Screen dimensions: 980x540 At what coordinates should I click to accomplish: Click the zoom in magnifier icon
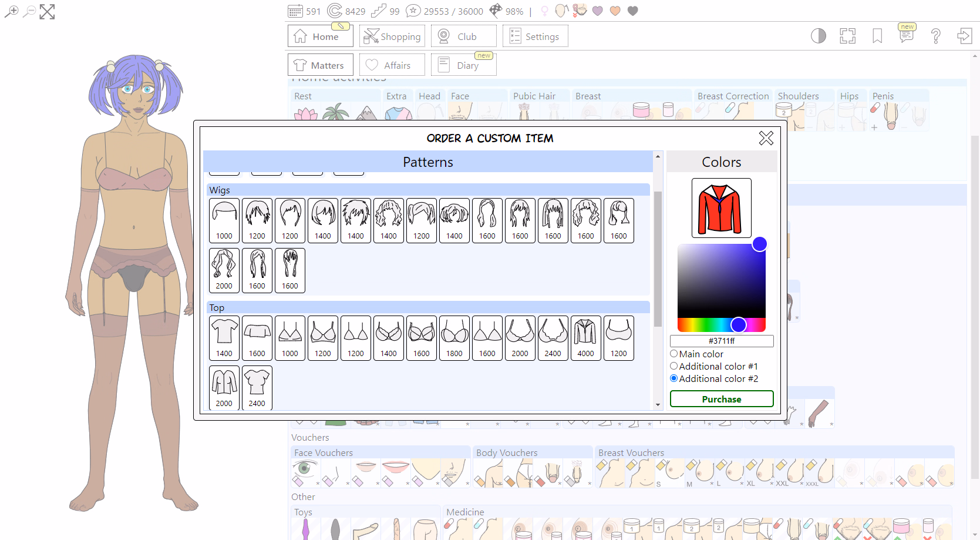coord(11,11)
